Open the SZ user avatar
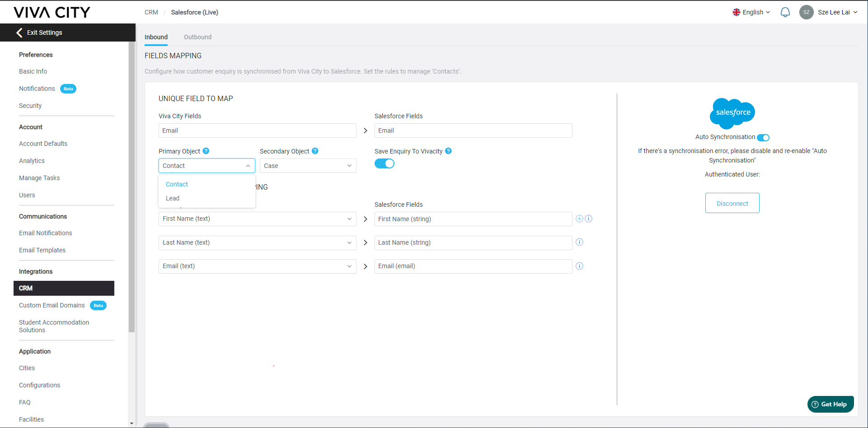 [x=806, y=12]
